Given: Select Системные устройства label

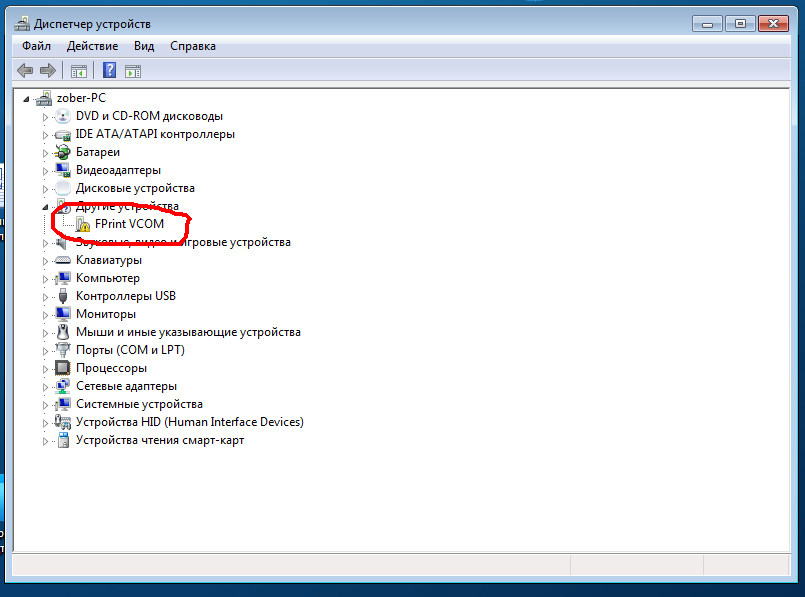Looking at the screenshot, I should [139, 404].
